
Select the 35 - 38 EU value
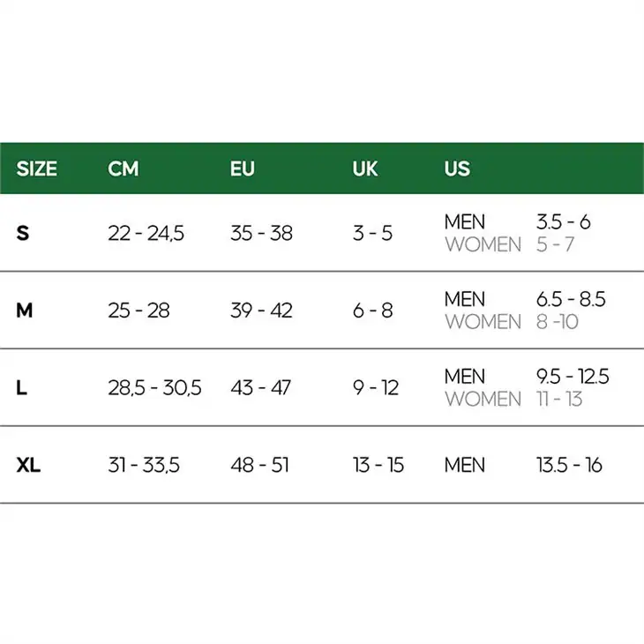tap(261, 234)
